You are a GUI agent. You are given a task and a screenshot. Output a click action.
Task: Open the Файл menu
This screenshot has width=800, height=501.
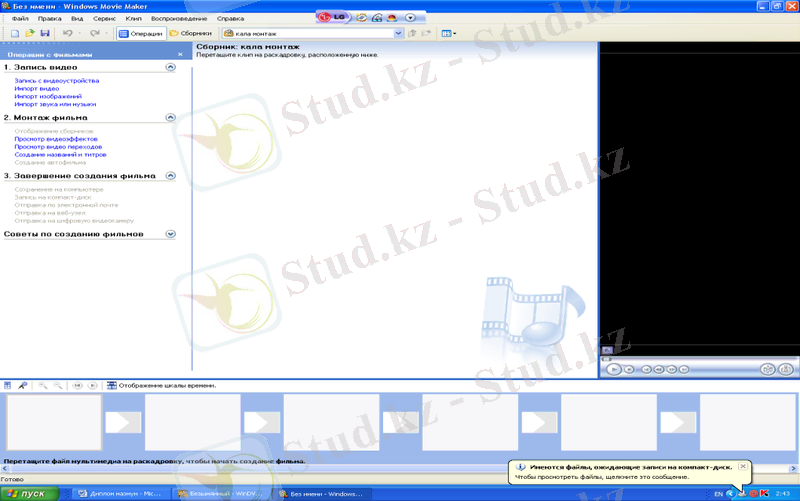tap(20, 18)
